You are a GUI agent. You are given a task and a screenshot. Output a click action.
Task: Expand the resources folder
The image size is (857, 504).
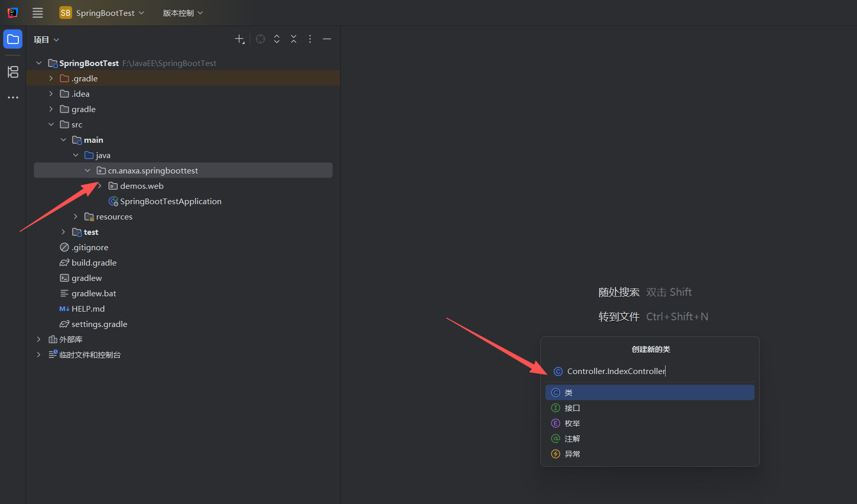tap(76, 216)
